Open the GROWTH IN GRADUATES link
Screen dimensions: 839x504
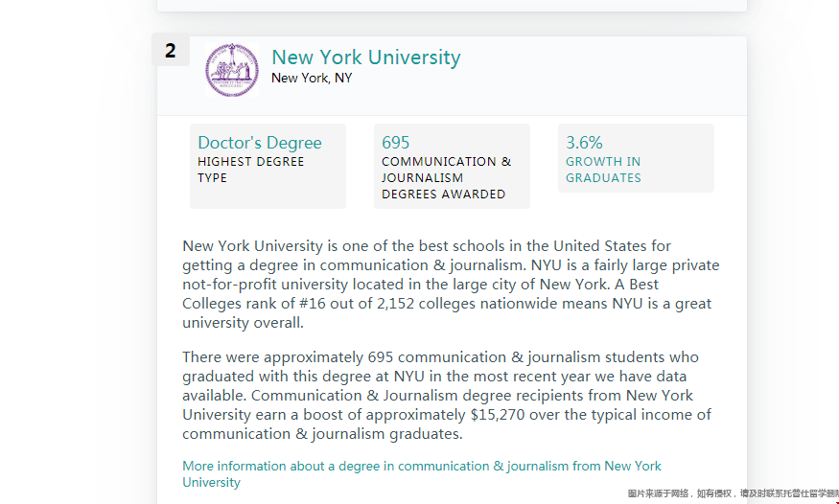[x=603, y=170]
